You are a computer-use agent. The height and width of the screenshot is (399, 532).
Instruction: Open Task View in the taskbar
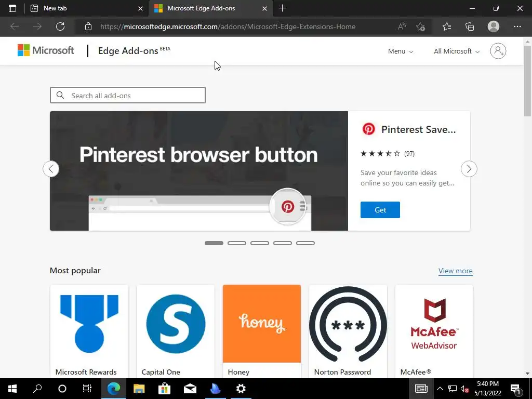[x=87, y=389]
